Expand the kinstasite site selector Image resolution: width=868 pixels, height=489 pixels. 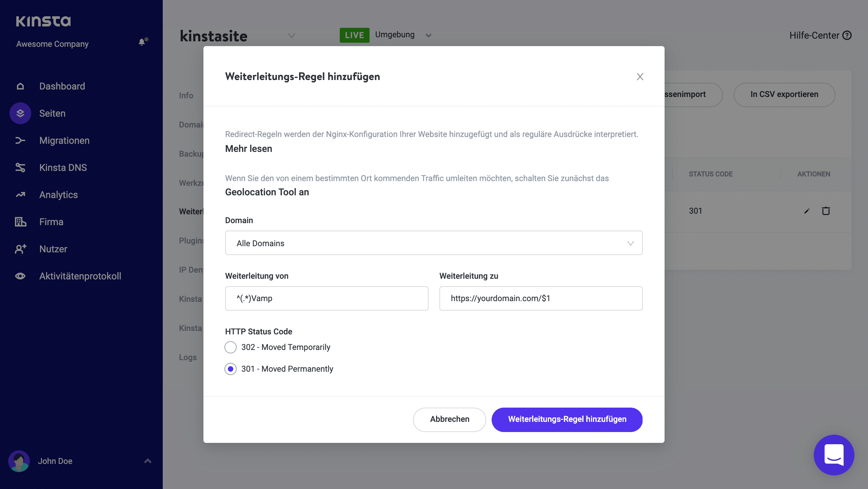[291, 36]
